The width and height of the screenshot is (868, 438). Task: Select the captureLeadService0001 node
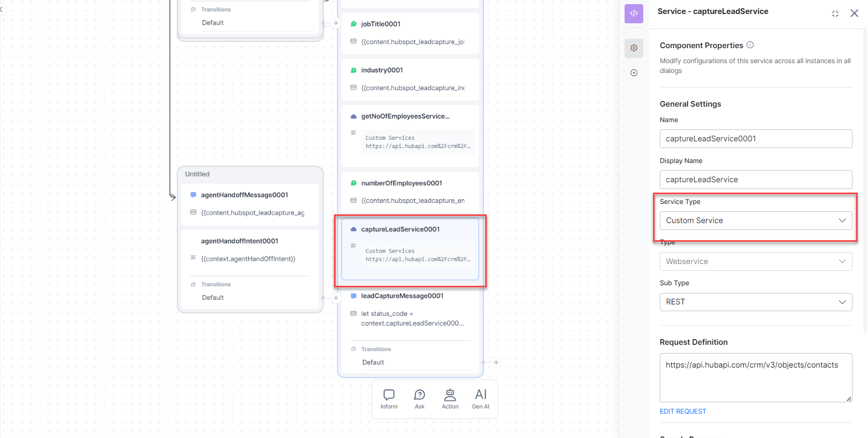pyautogui.click(x=410, y=249)
